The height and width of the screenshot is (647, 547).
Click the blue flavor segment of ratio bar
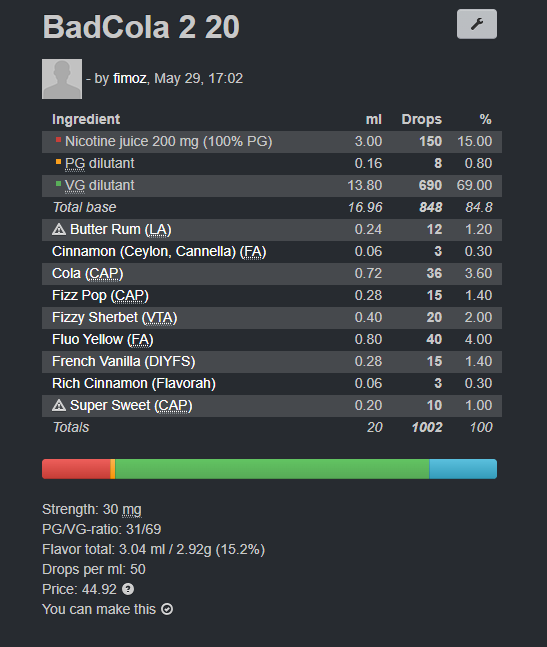click(x=463, y=469)
